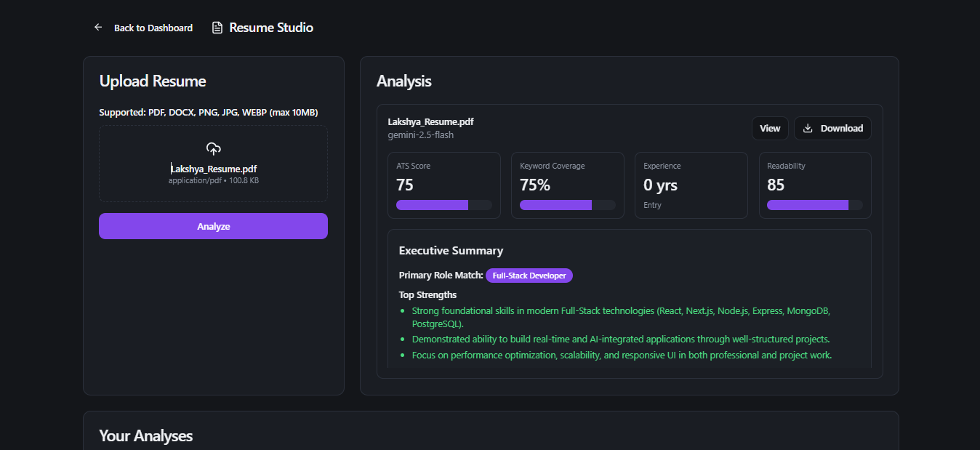
Task: Click the Your Analyses heading
Action: pyautogui.click(x=146, y=435)
